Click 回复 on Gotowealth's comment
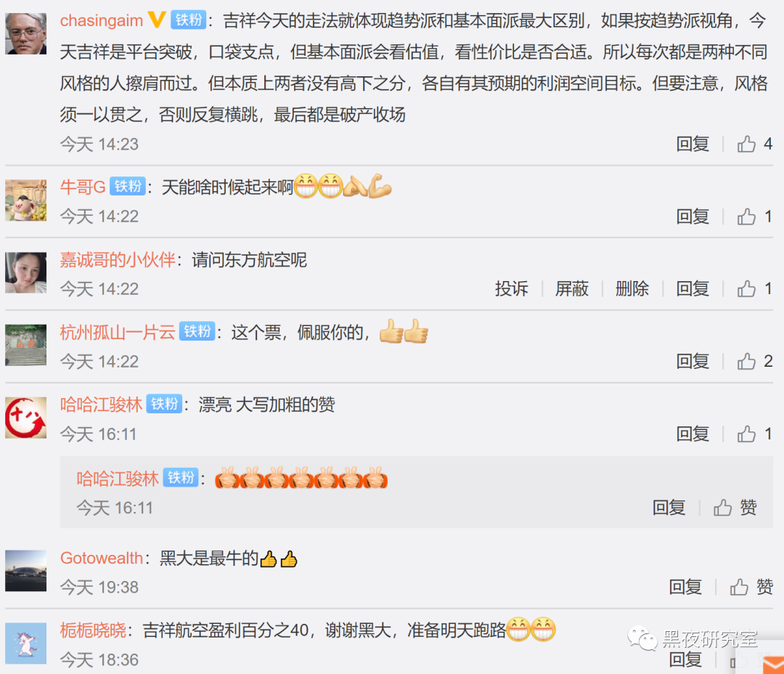This screenshot has width=784, height=674. click(685, 586)
